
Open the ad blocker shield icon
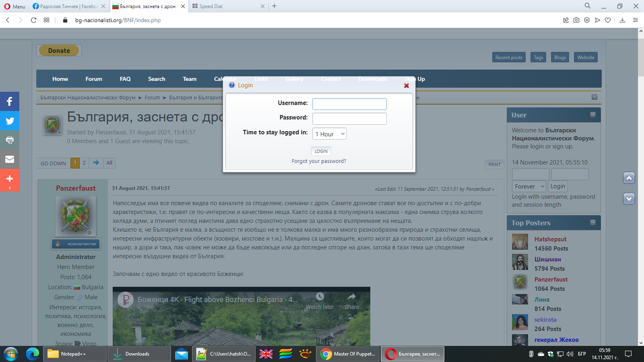(x=587, y=20)
